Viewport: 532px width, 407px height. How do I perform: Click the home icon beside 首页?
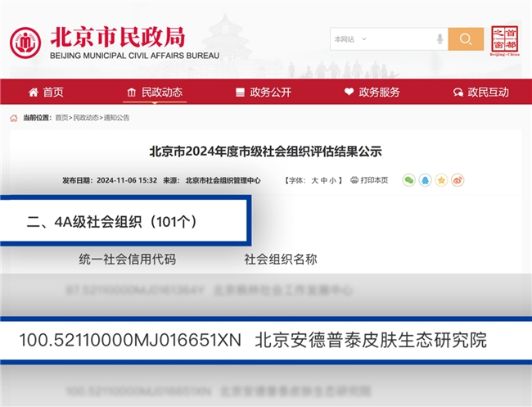click(34, 92)
